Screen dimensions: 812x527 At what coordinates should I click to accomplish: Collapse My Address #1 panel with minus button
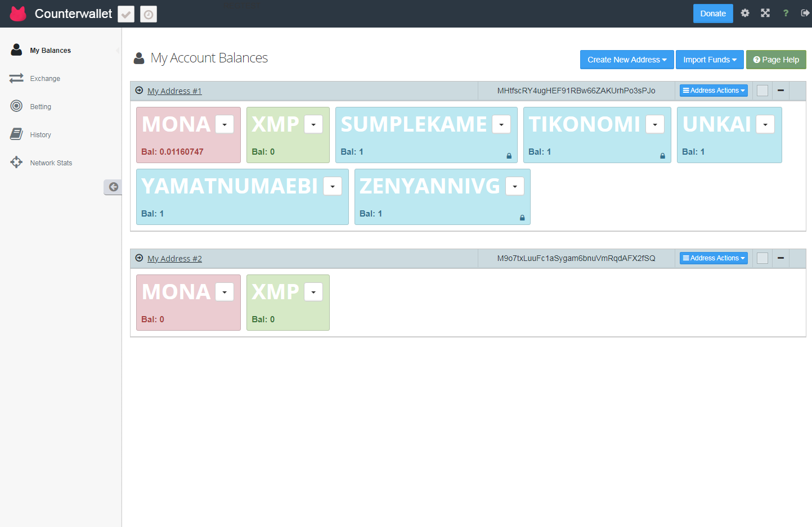click(x=780, y=91)
